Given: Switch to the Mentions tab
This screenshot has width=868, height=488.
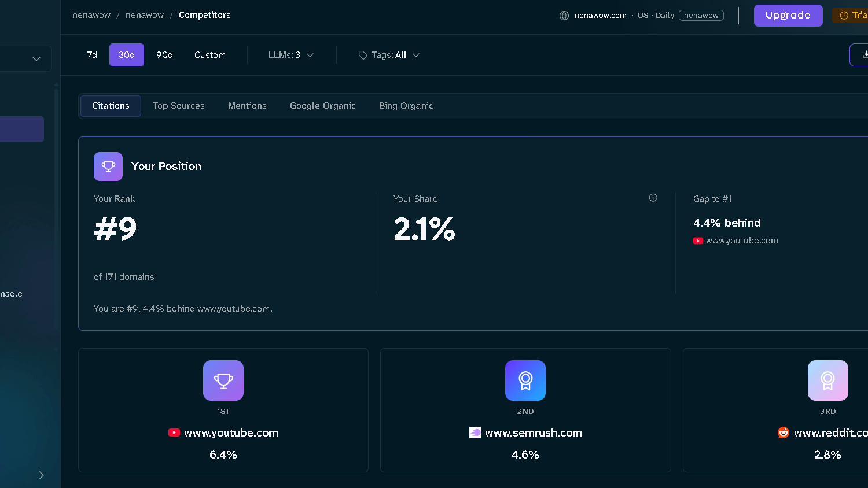Looking at the screenshot, I should [247, 106].
